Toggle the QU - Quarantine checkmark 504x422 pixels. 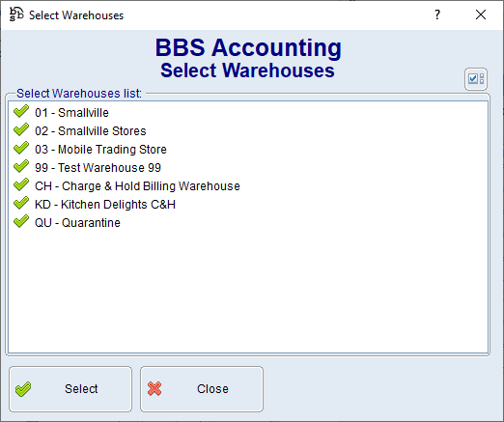point(21,222)
